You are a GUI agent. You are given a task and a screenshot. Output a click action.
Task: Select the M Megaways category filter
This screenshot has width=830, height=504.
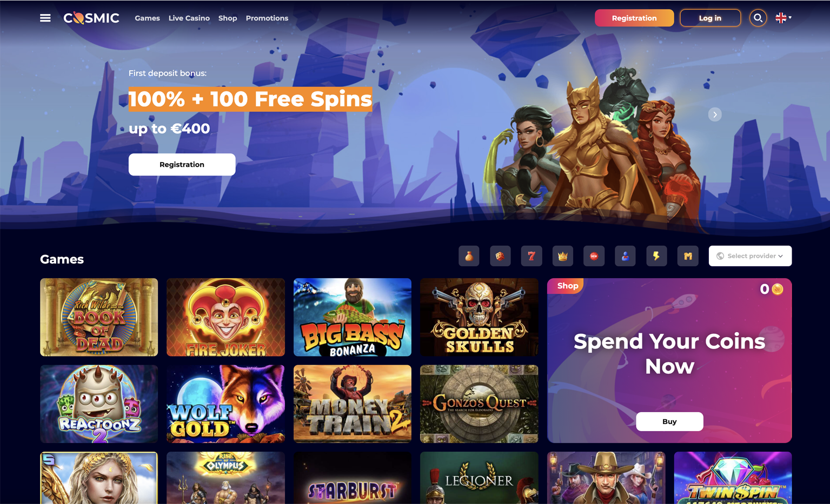tap(688, 256)
